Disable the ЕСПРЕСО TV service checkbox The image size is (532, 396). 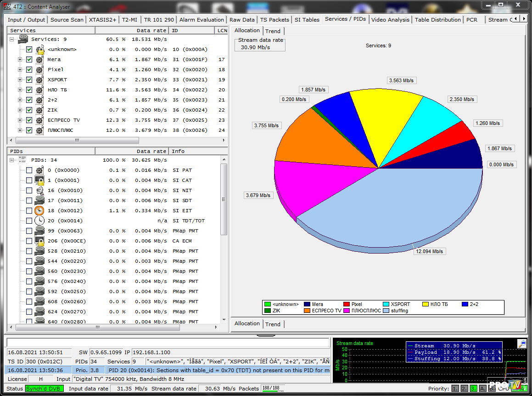[29, 120]
